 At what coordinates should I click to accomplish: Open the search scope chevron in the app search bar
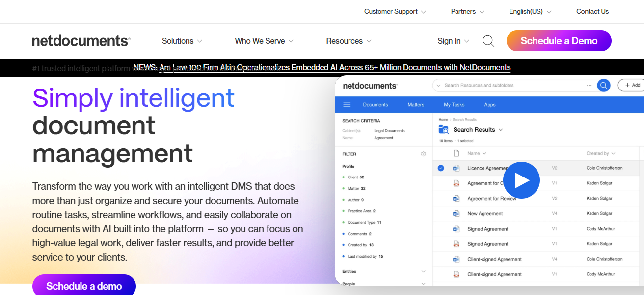(438, 85)
